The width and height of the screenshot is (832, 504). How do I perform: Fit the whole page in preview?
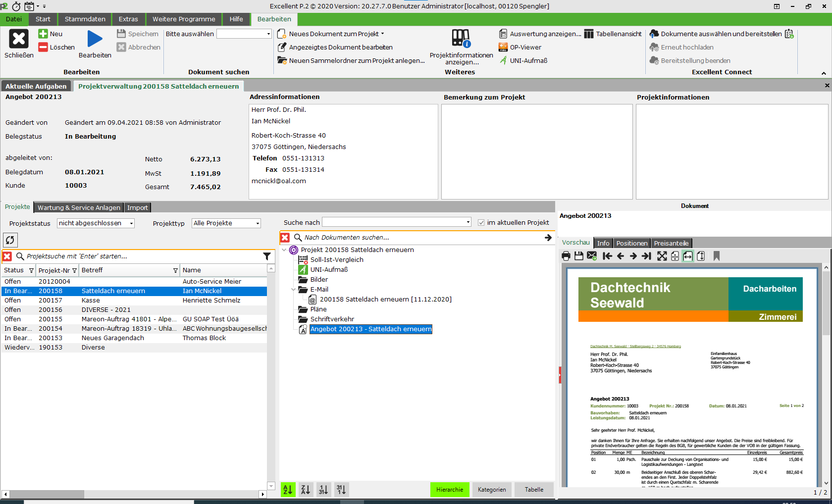[675, 256]
